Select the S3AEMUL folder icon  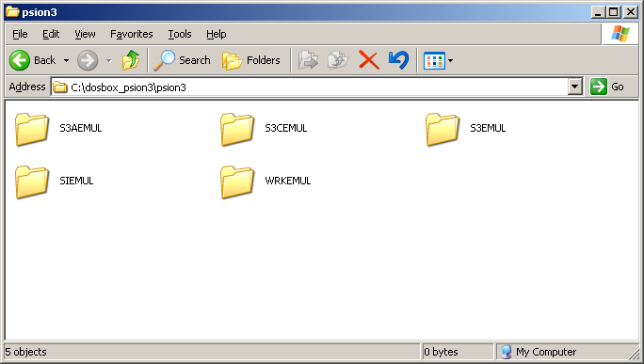(32, 129)
